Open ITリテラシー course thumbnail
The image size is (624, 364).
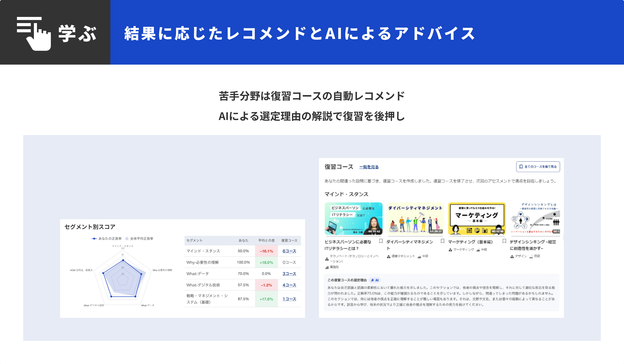pyautogui.click(x=353, y=219)
